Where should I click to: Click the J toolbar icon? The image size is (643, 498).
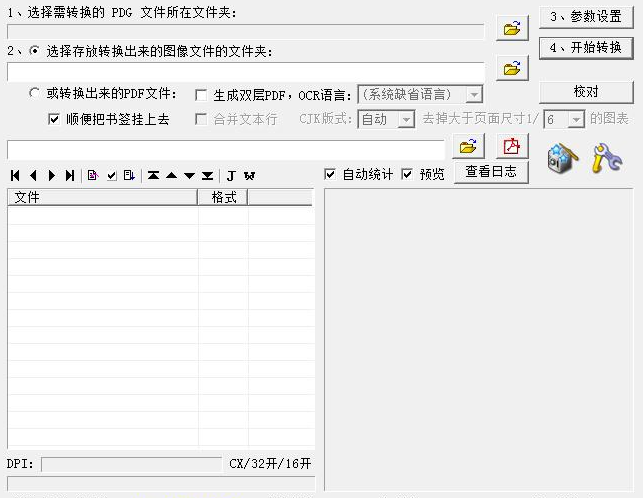click(231, 176)
